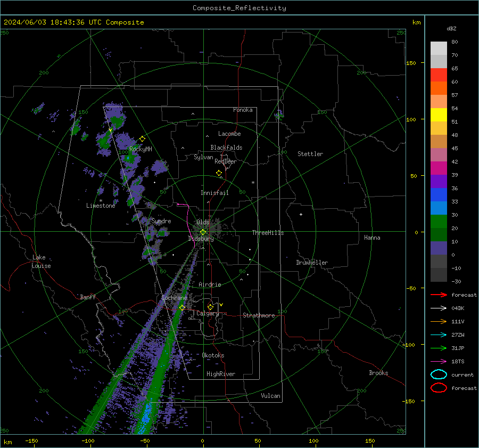Click the green 31JP arrow in legend
Viewport: 479px width, 448px height.
[439, 348]
